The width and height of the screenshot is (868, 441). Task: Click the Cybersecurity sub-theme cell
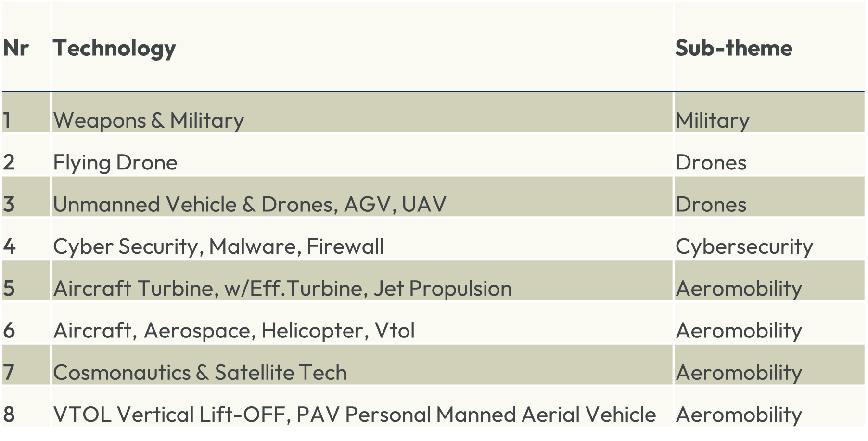[744, 246]
